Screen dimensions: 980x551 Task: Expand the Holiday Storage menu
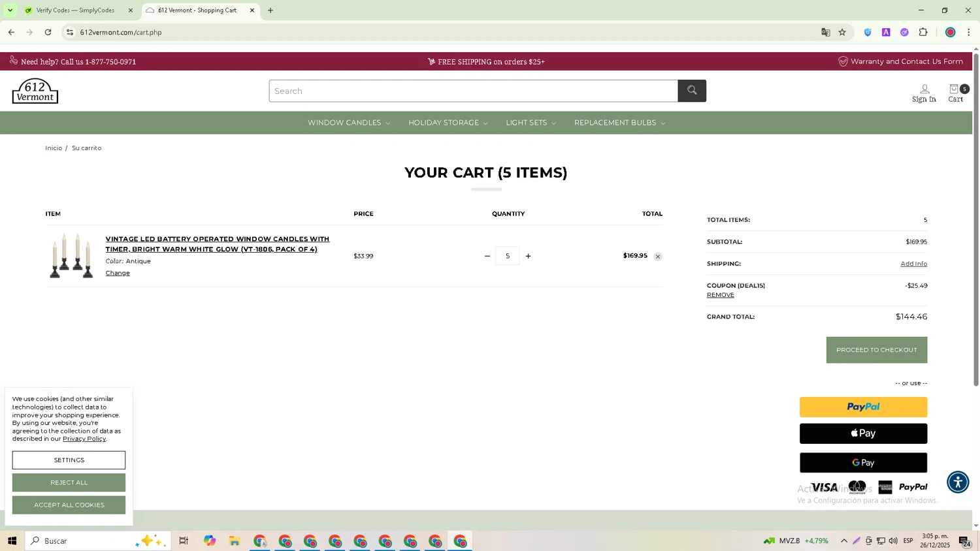tap(448, 123)
